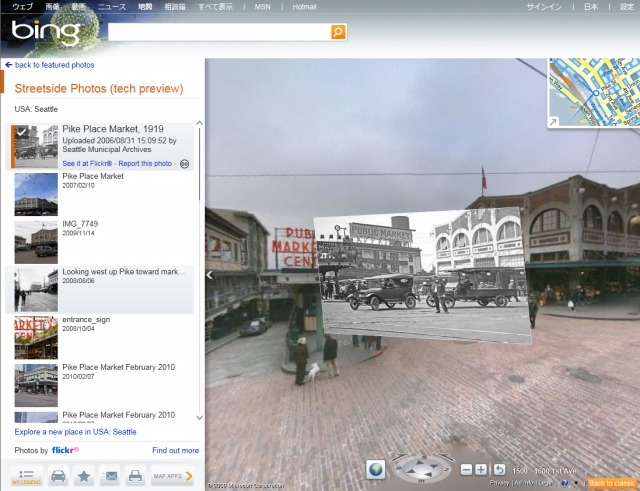Click the 'USA: Seattle' location text
Image resolution: width=640 pixels, height=491 pixels.
[x=36, y=109]
